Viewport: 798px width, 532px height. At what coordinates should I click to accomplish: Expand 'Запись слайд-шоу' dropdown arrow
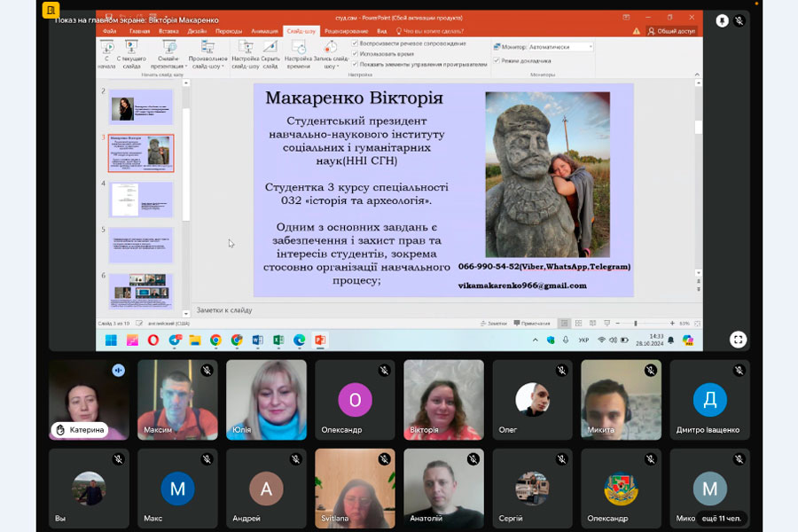click(x=337, y=66)
